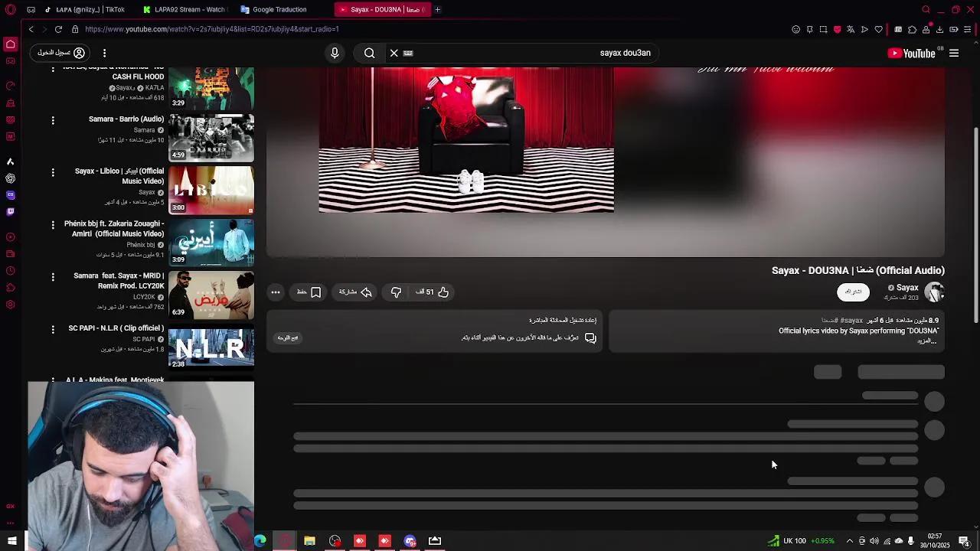Image resolution: width=980 pixels, height=551 pixels.
Task: Open the Aria AI sidebar icon
Action: point(10,161)
